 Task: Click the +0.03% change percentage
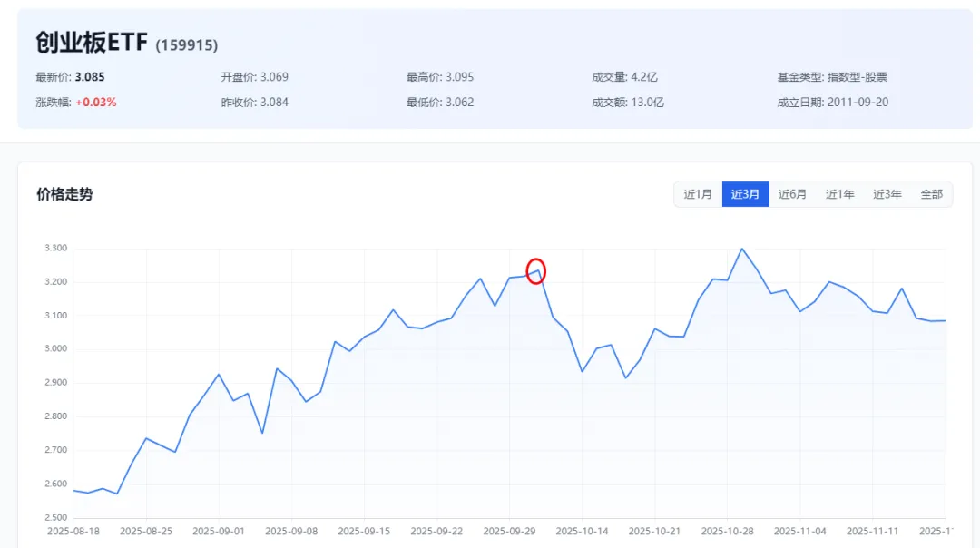(x=95, y=103)
